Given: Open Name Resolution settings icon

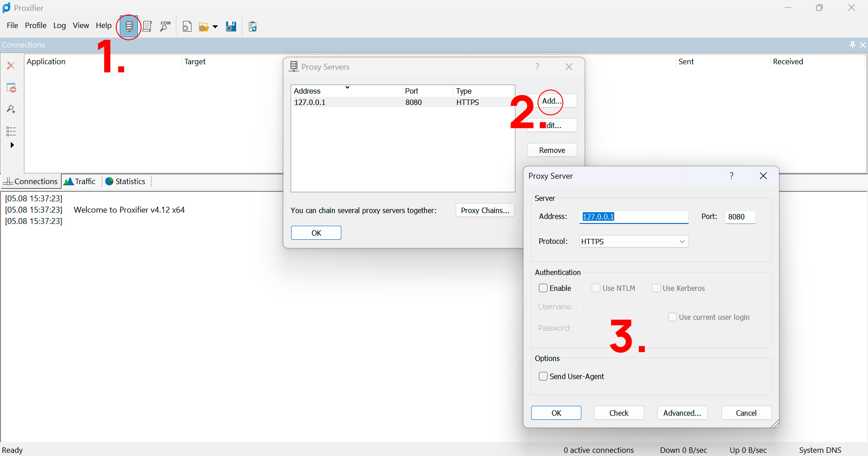Looking at the screenshot, I should pos(165,27).
